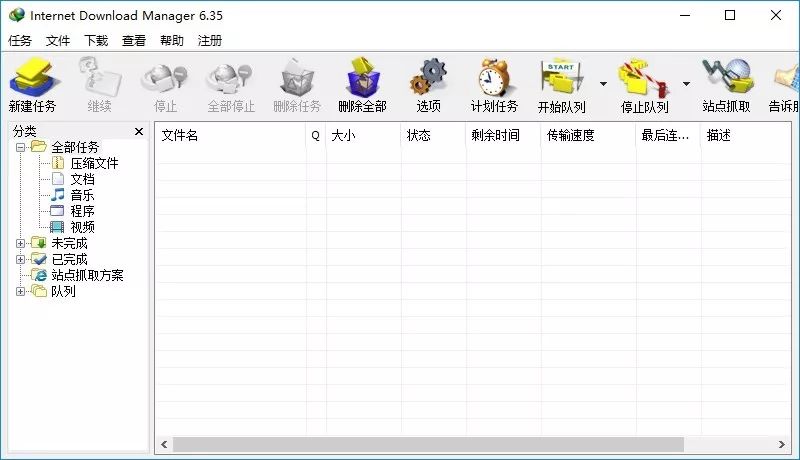Minimize the Internet Download Manager window
The height and width of the screenshot is (460, 800).
point(685,15)
